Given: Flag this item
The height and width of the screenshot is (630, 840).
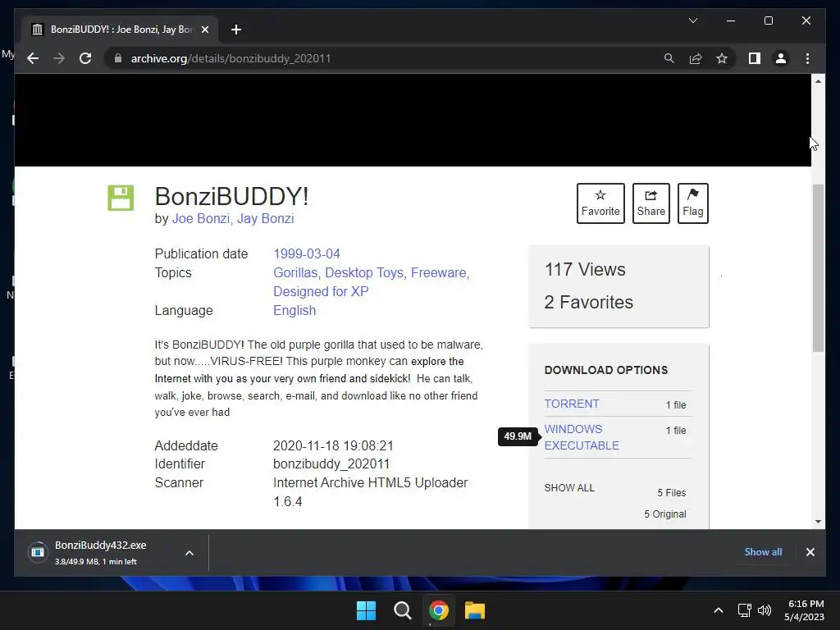Looking at the screenshot, I should pos(692,203).
